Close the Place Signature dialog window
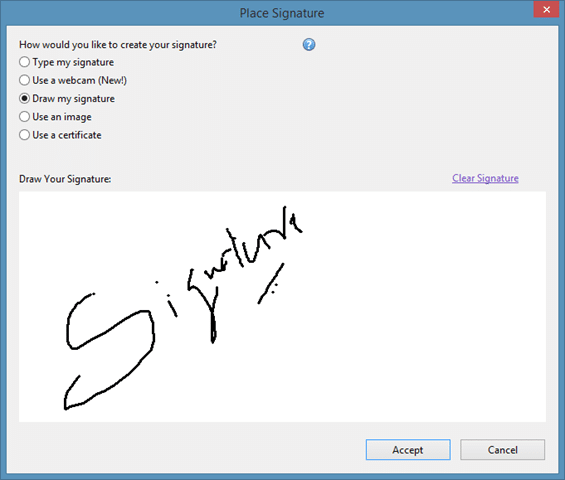The image size is (565, 480). pyautogui.click(x=546, y=9)
